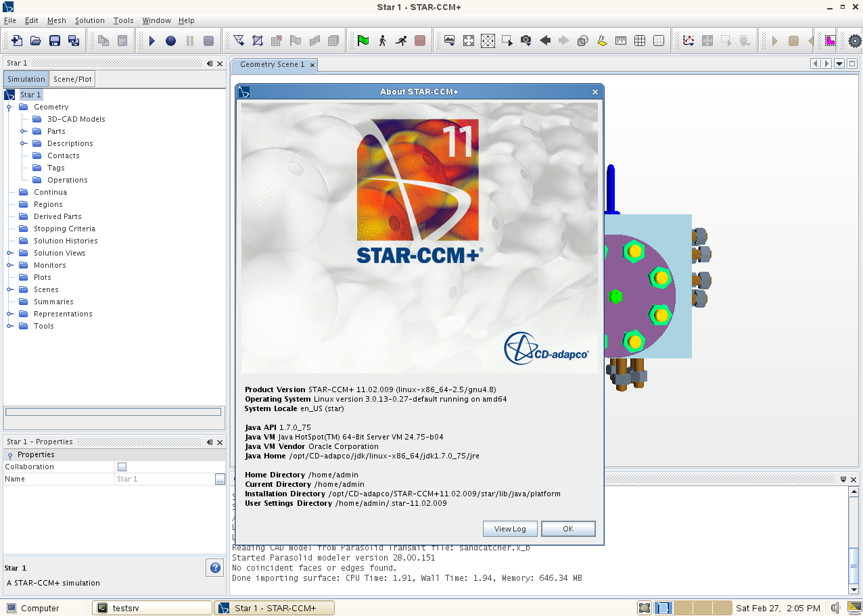Image resolution: width=863 pixels, height=616 pixels.
Task: Click the New Simulation toolbar icon
Action: pos(17,41)
